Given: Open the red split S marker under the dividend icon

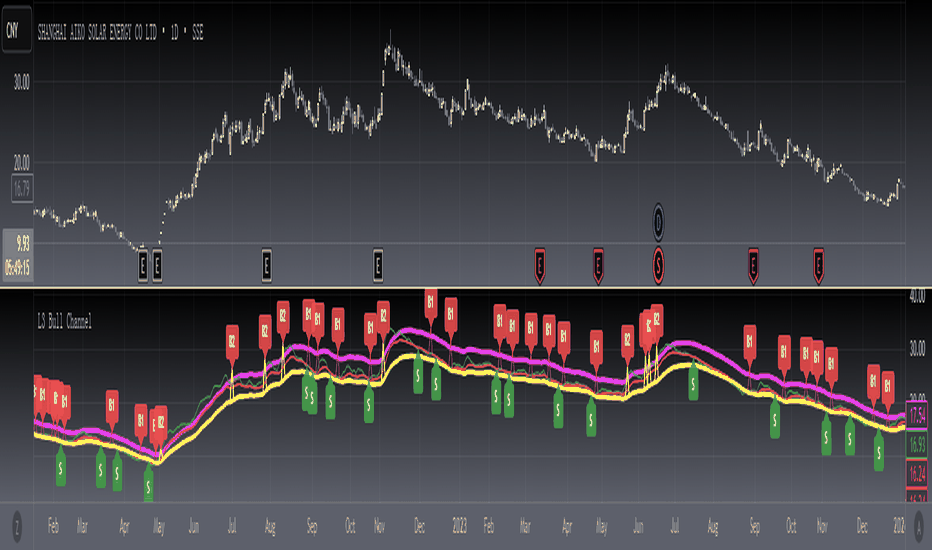Looking at the screenshot, I should [658, 265].
